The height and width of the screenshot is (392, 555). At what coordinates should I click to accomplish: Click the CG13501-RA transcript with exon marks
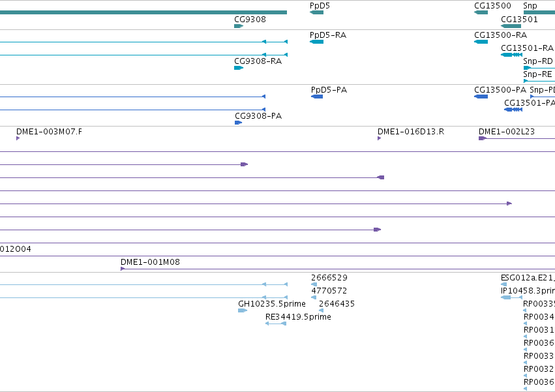(x=511, y=55)
